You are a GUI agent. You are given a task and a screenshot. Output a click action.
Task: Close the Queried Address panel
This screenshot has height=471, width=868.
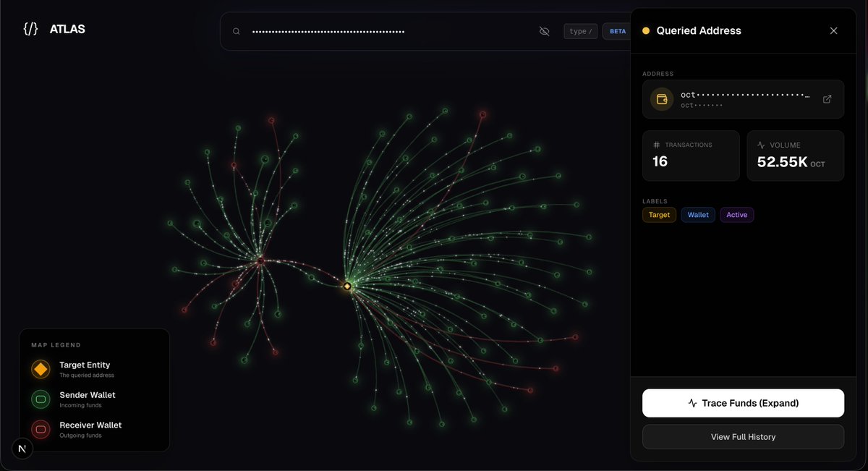(x=833, y=30)
